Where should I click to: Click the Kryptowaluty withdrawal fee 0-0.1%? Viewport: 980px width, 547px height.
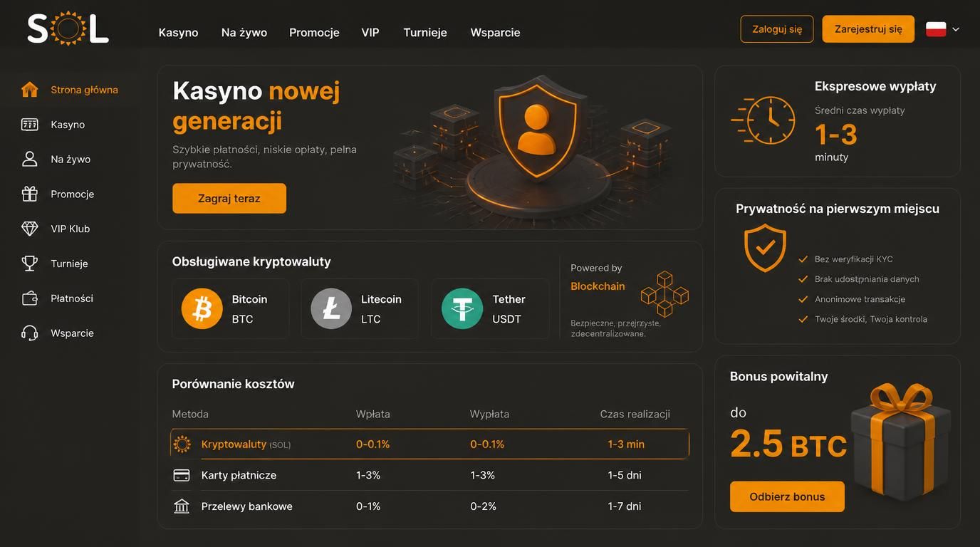click(487, 444)
